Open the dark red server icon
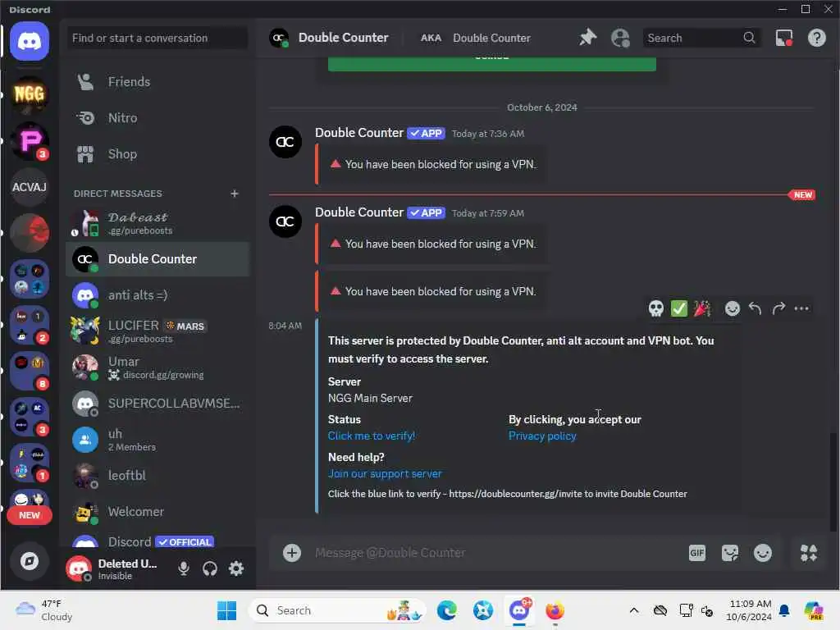The width and height of the screenshot is (840, 630). tap(30, 232)
